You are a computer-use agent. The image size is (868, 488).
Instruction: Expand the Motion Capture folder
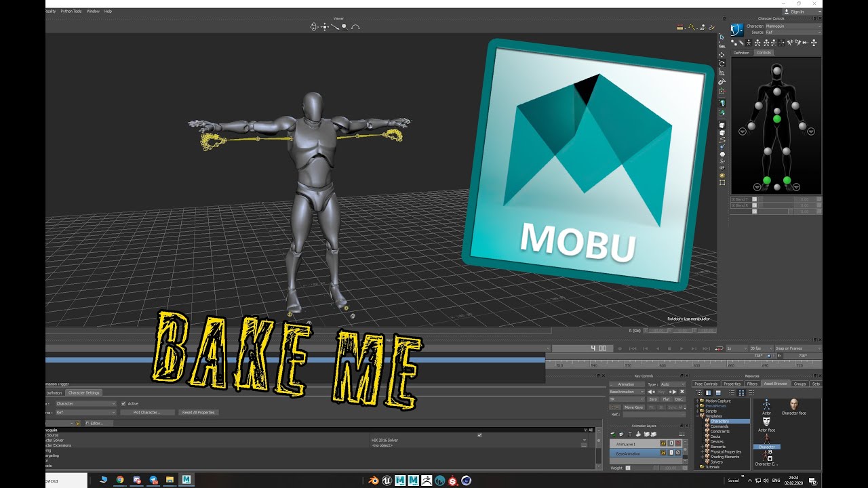pos(697,401)
